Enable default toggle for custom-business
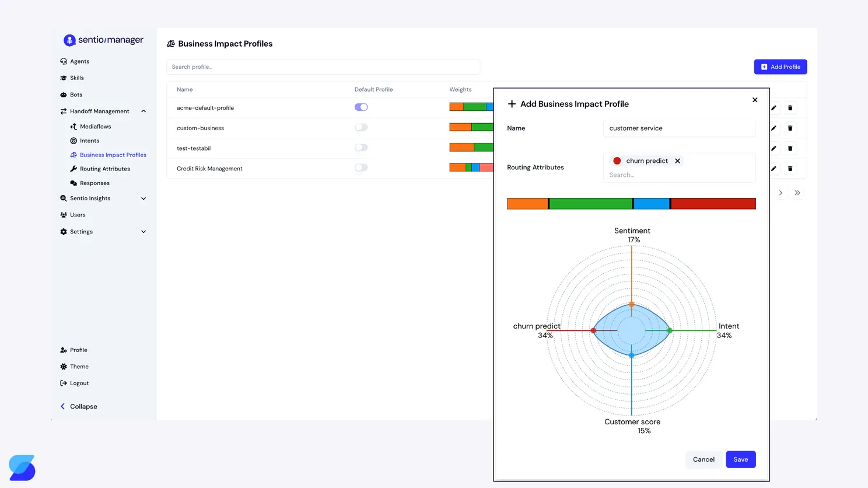 pos(361,127)
